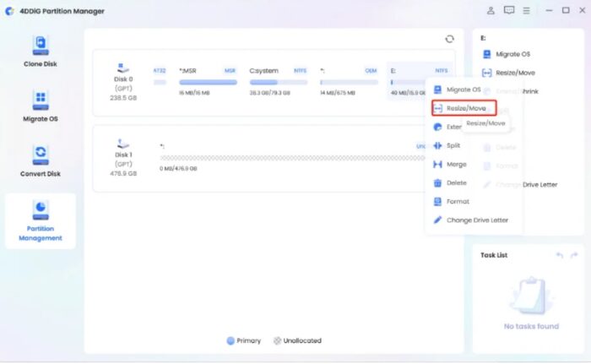Image resolution: width=591 pixels, height=364 pixels.
Task: Click the undo arrow in Task List
Action: (559, 255)
